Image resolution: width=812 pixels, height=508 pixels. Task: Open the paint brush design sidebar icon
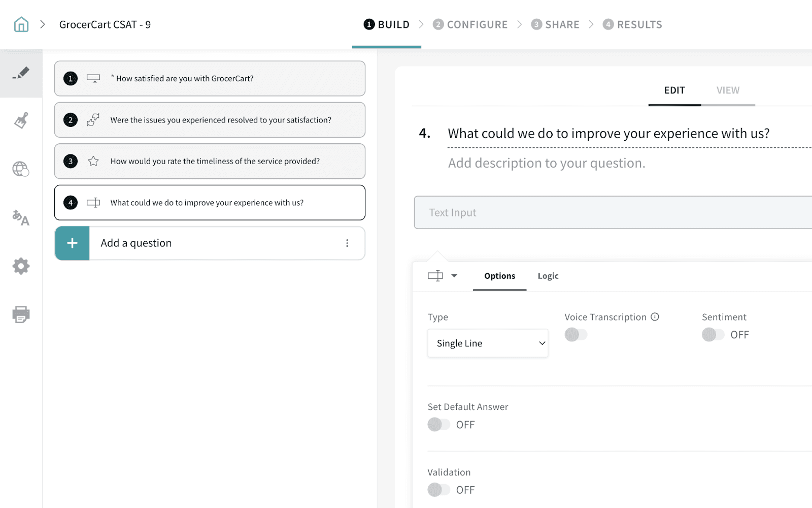click(x=21, y=121)
